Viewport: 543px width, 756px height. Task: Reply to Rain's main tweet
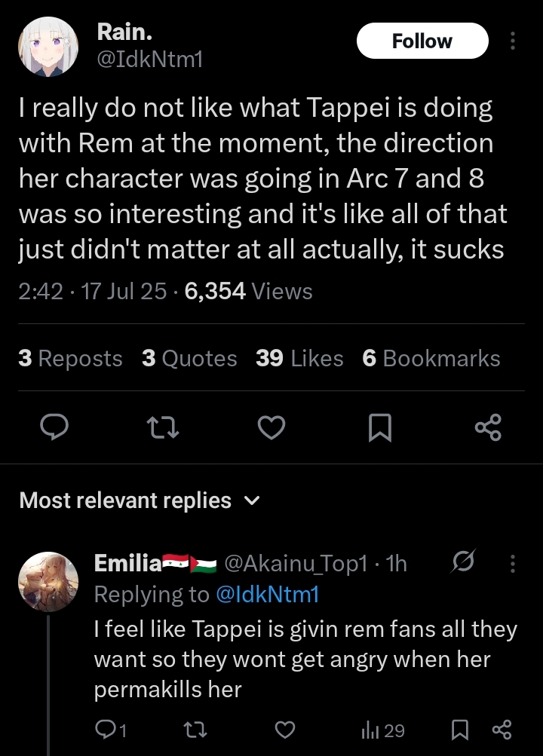click(x=54, y=427)
